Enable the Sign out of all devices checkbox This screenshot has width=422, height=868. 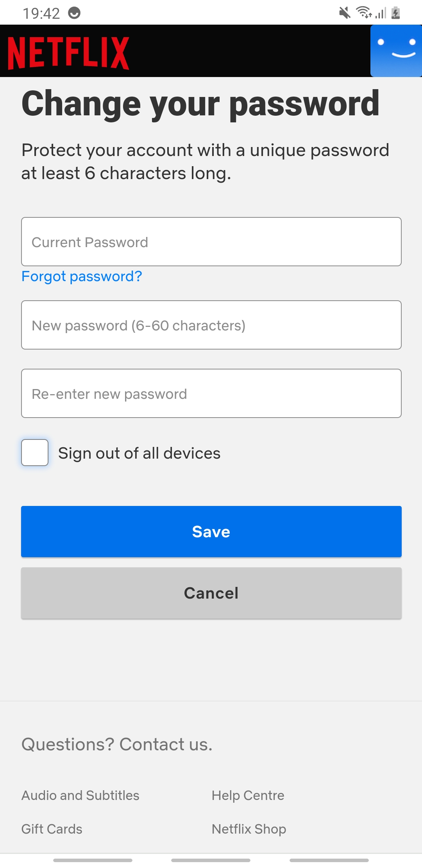(x=35, y=453)
